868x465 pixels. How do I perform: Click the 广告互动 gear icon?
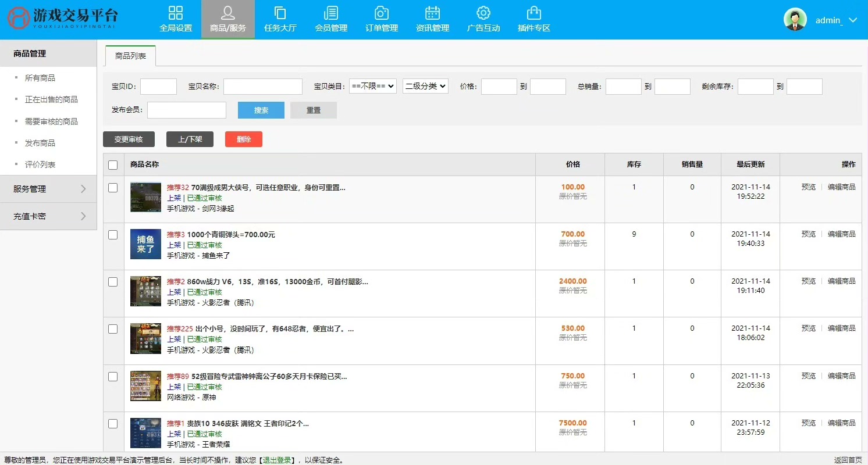tap(483, 13)
